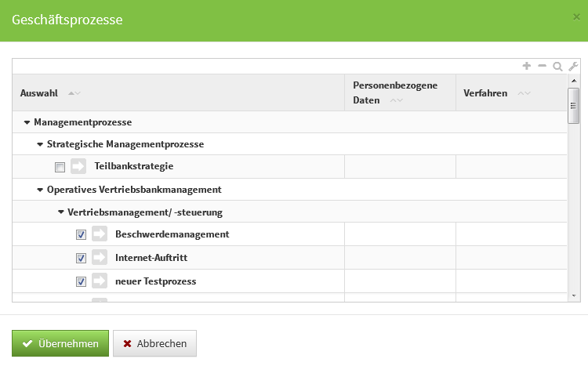The width and height of the screenshot is (588, 366).
Task: Click Vertriebsmanagement/ -steuerung label
Action: point(145,212)
